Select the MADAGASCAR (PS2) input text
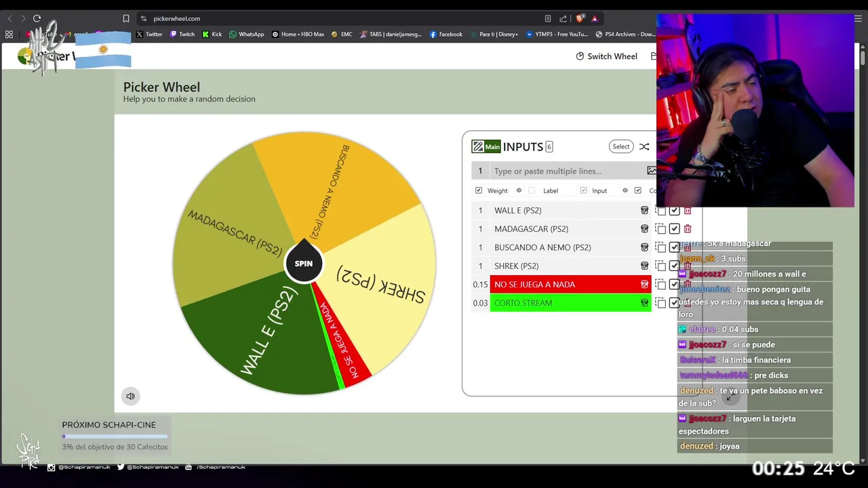The image size is (868, 488). (531, 229)
